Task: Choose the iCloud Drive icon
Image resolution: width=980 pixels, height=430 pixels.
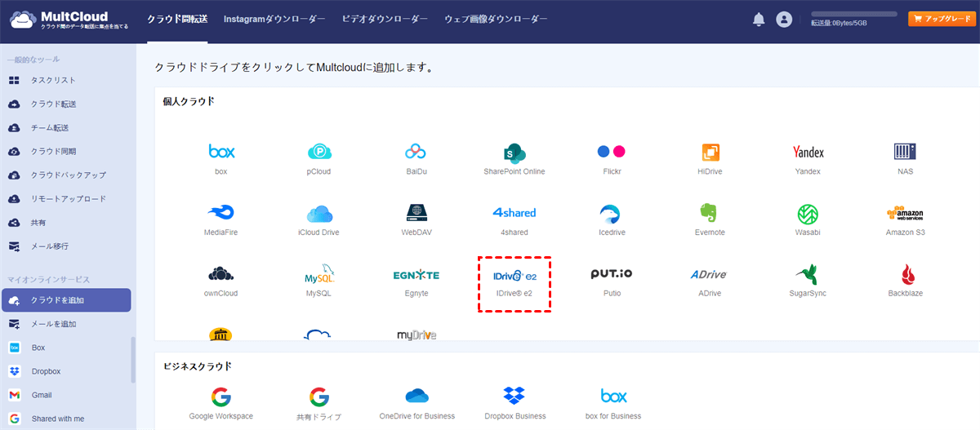Action: point(319,213)
